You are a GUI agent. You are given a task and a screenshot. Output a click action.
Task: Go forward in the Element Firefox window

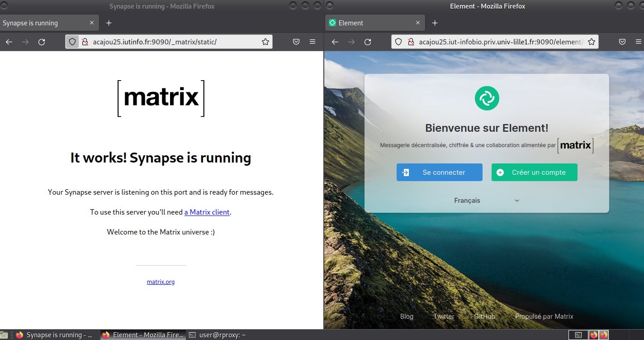(x=351, y=42)
